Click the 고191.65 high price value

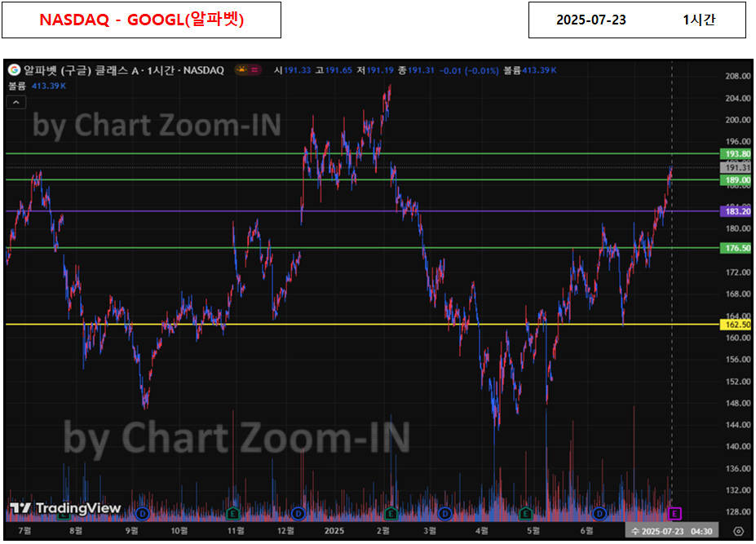[334, 70]
